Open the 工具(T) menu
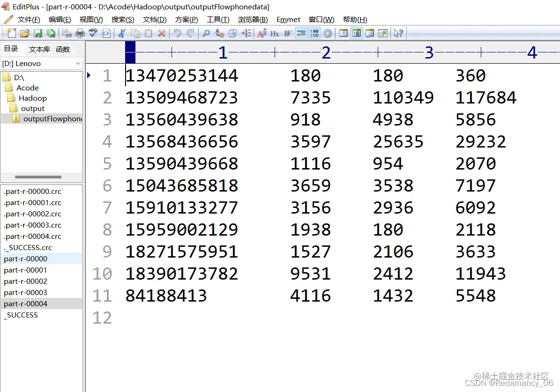Screen dimensions: 560x392 coord(218,20)
